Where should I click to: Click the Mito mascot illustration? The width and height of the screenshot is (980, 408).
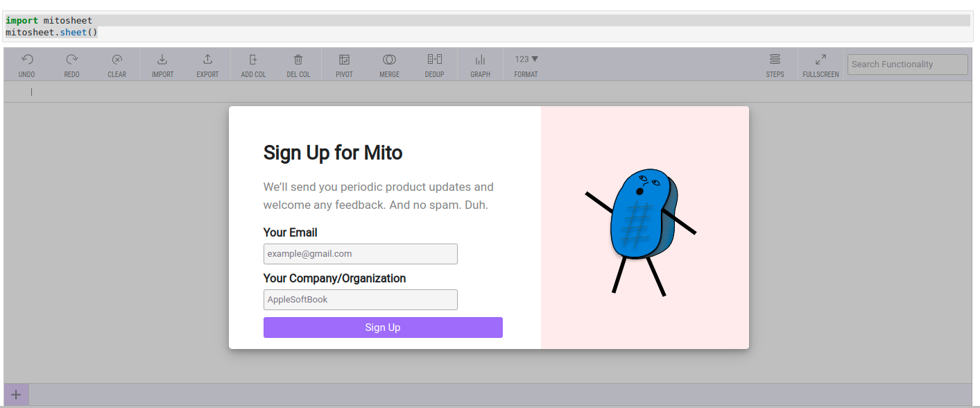[x=641, y=232]
